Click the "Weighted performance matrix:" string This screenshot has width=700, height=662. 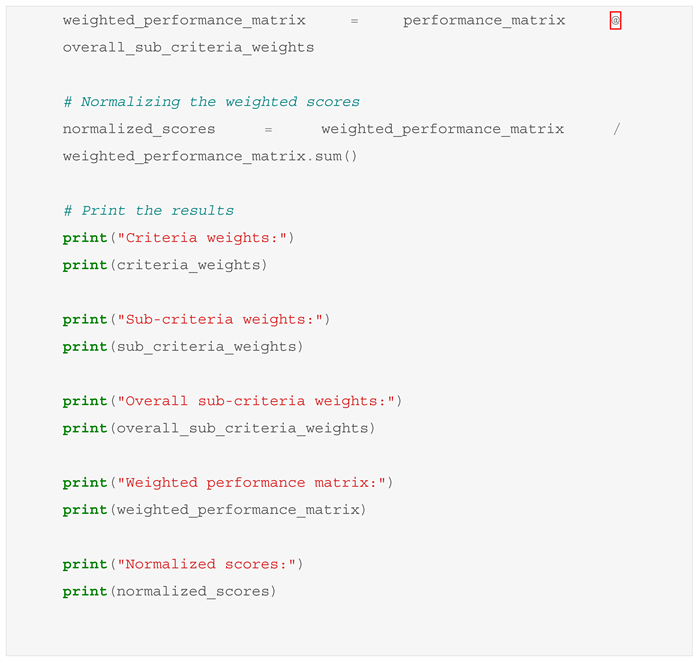pyautogui.click(x=255, y=483)
